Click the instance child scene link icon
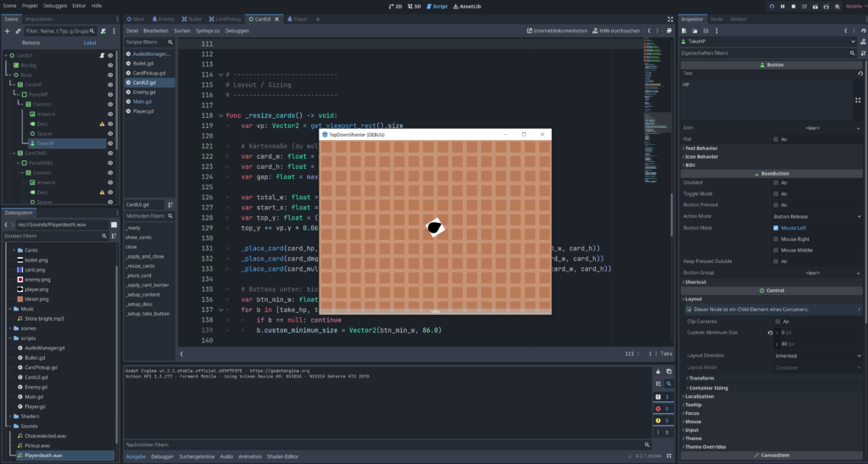 point(18,31)
